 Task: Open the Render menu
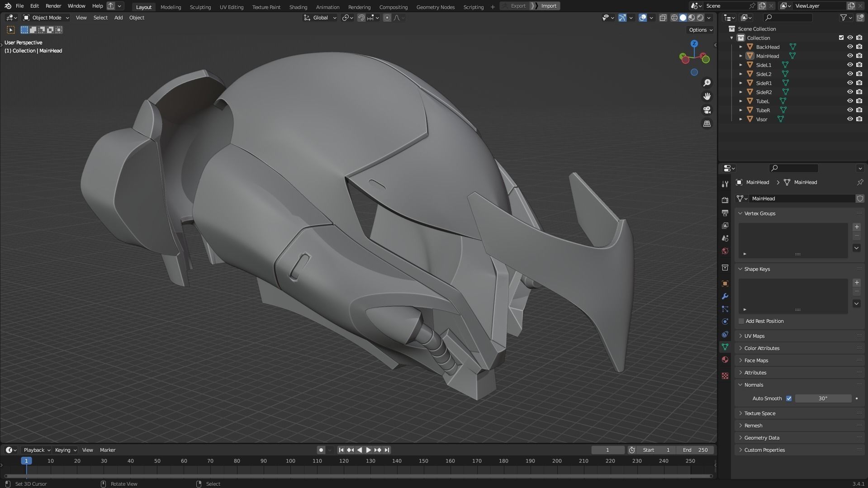pos(53,6)
